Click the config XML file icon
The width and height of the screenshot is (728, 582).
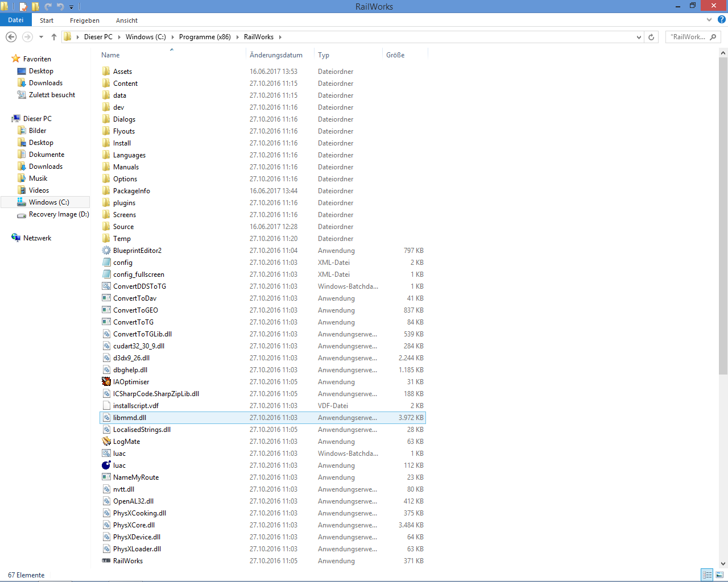tap(106, 263)
